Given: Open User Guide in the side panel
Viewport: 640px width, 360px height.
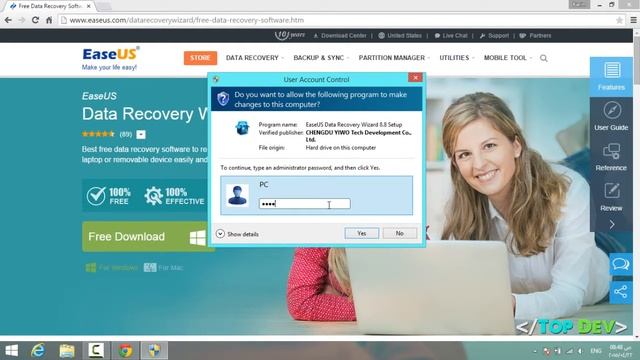Looking at the screenshot, I should [611, 117].
